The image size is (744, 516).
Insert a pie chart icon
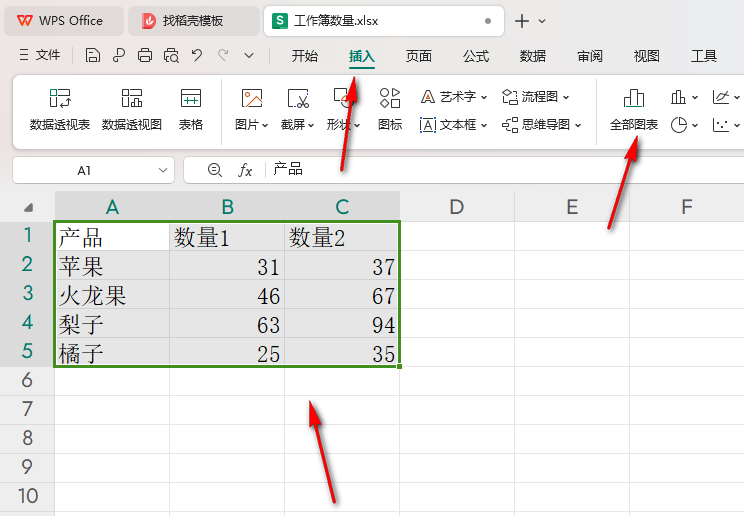pyautogui.click(x=679, y=125)
